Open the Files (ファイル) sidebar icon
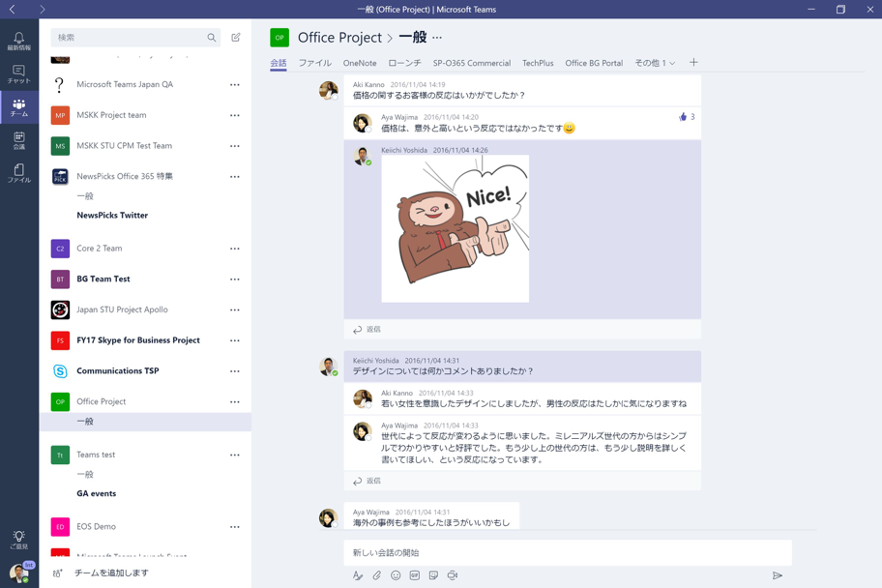The height and width of the screenshot is (588, 882). point(18,173)
